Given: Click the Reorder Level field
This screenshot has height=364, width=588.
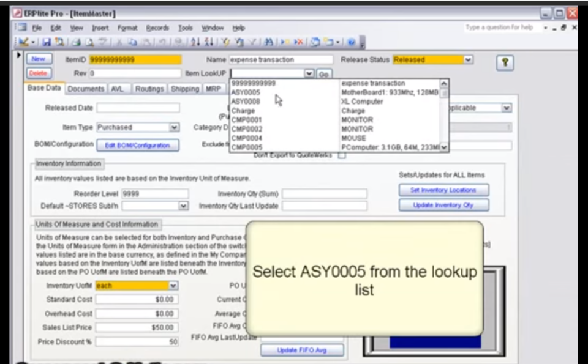Looking at the screenshot, I should (155, 193).
